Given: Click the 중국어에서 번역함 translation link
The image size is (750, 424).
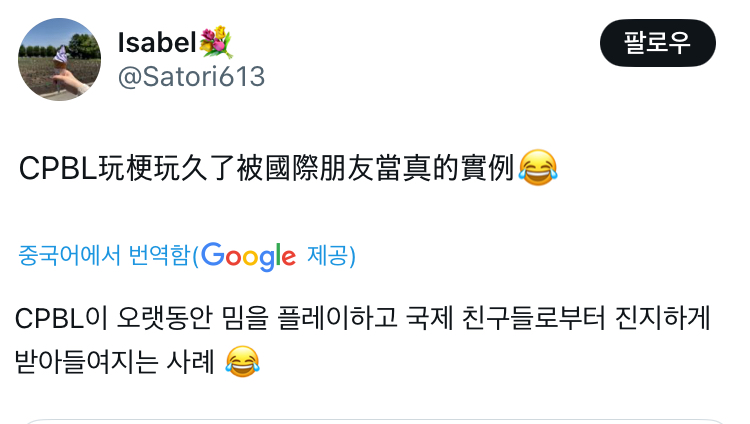Looking at the screenshot, I should pos(105,255).
